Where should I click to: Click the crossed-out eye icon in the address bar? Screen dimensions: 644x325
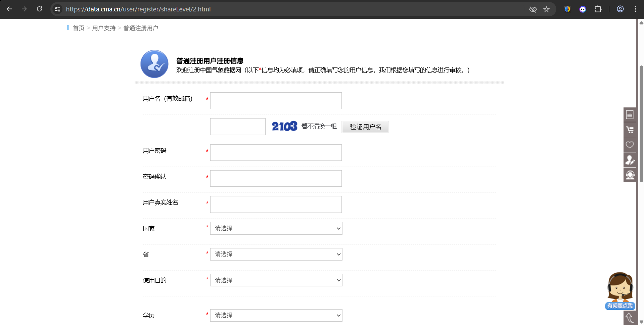[x=533, y=9]
